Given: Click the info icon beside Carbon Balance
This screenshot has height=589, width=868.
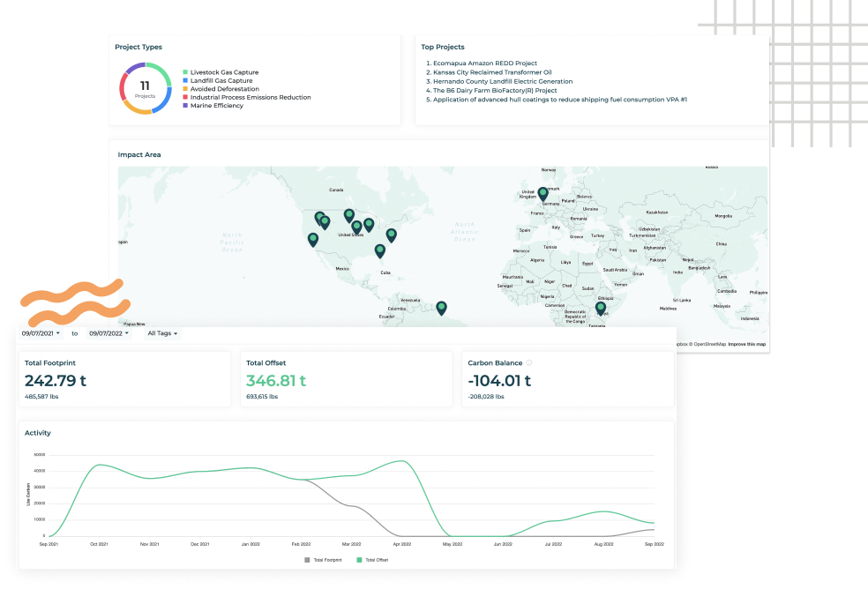Looking at the screenshot, I should [529, 362].
